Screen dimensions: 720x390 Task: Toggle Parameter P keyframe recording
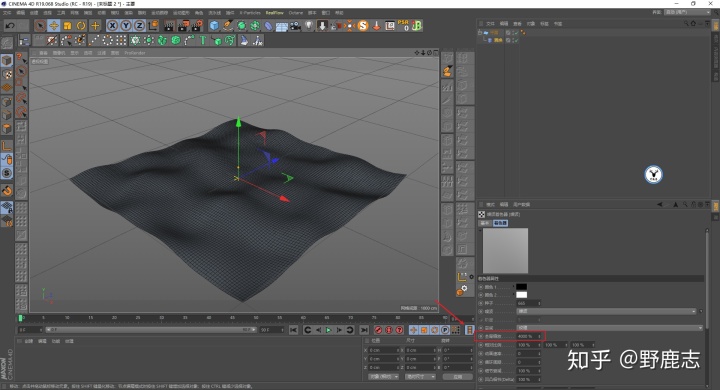tap(445, 330)
